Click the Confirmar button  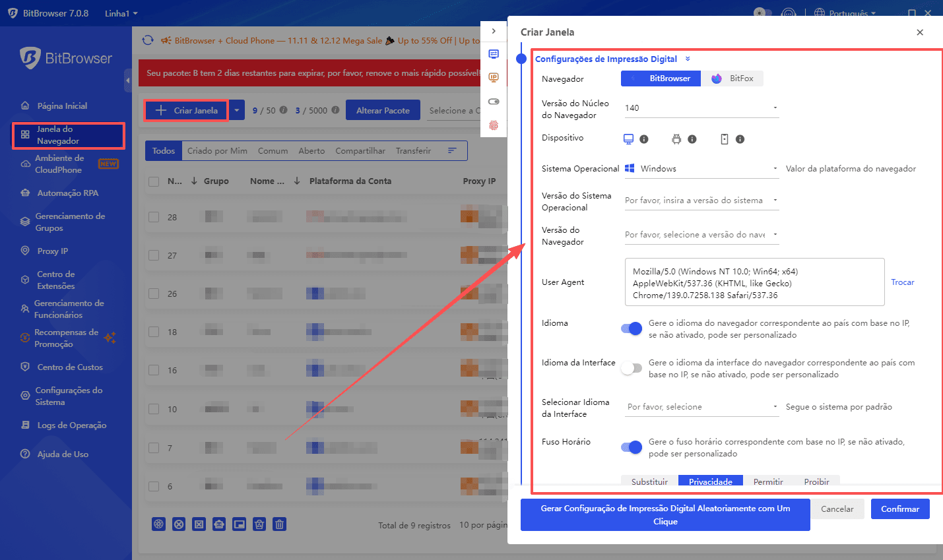(900, 509)
